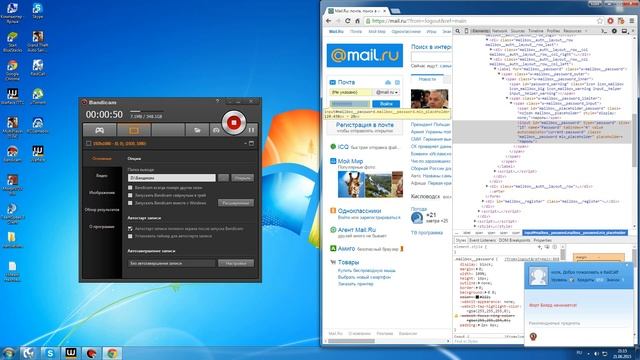
Task: Open a new Chrome tab
Action: coord(395,11)
